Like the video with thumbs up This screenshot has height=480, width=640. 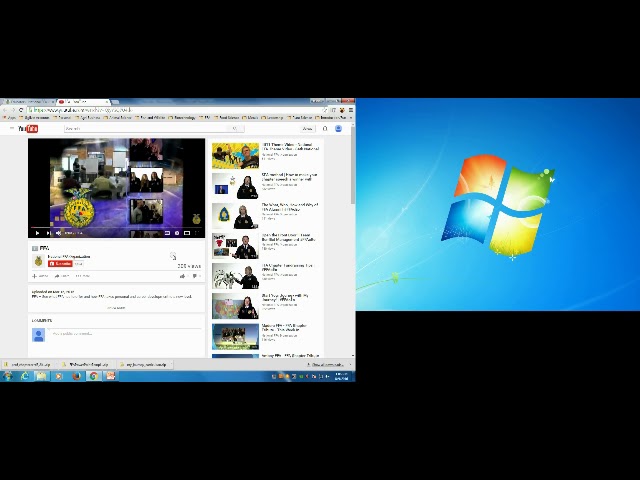click(182, 276)
